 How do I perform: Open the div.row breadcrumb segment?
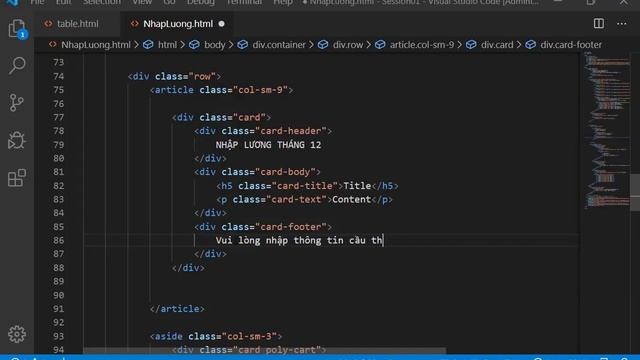tap(348, 44)
